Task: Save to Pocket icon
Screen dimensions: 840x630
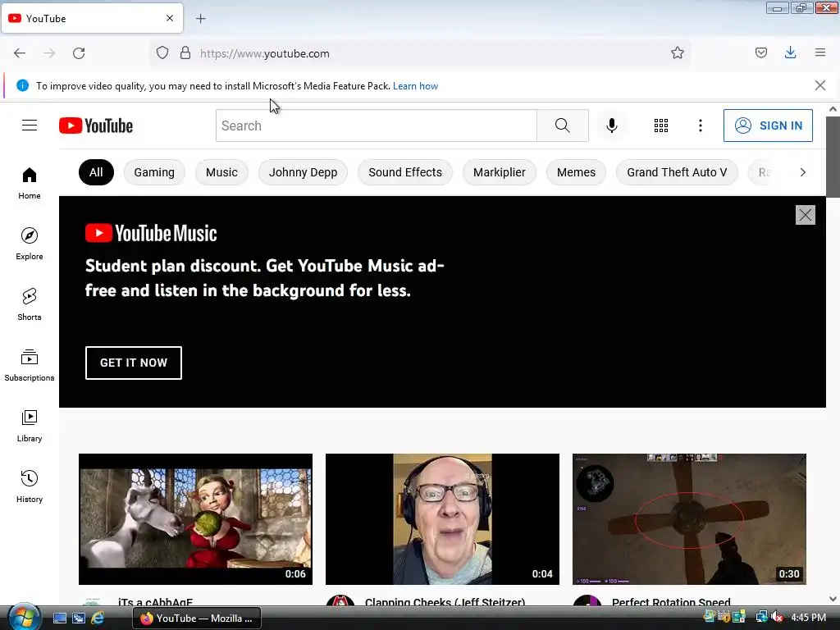Action: coord(760,52)
